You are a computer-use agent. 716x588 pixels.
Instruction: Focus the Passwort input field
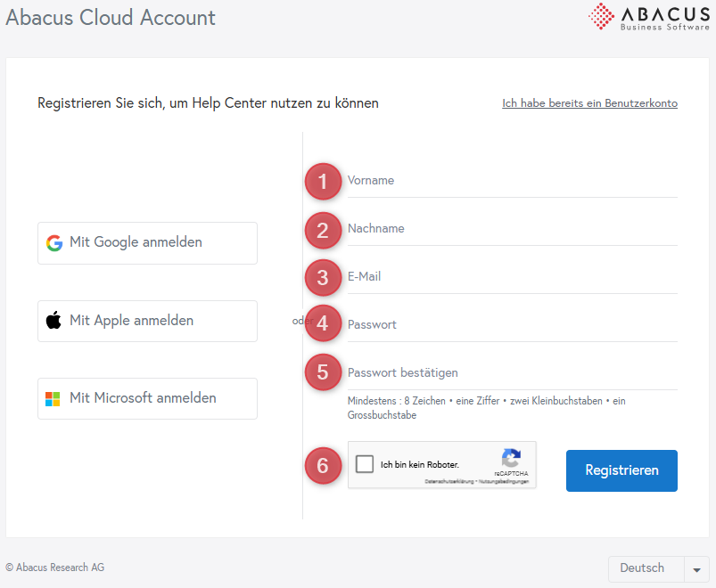pyautogui.click(x=513, y=325)
